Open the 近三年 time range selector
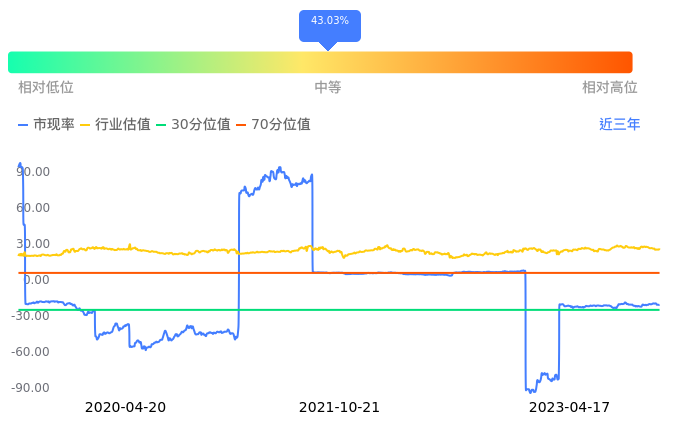Screen dimensions: 686x442 point(619,125)
